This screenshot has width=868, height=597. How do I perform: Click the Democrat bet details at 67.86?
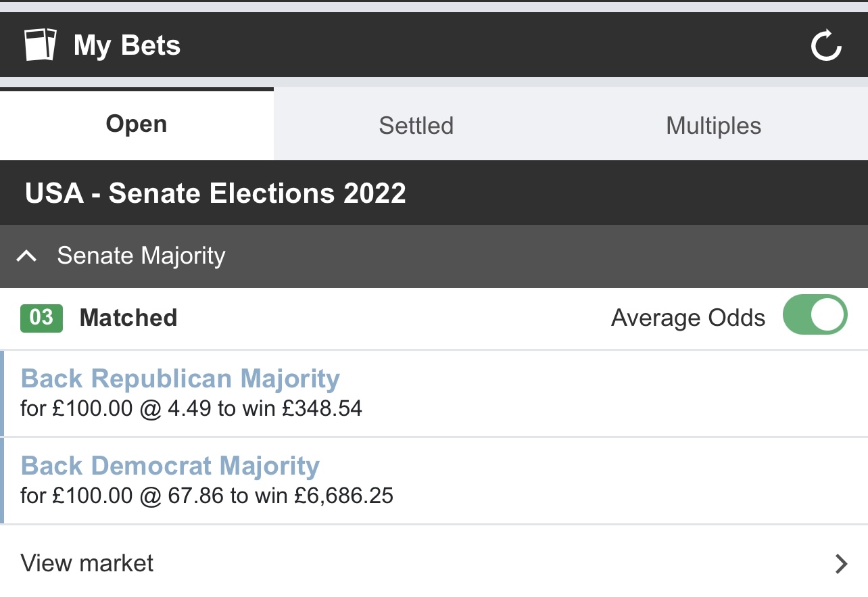pos(207,496)
